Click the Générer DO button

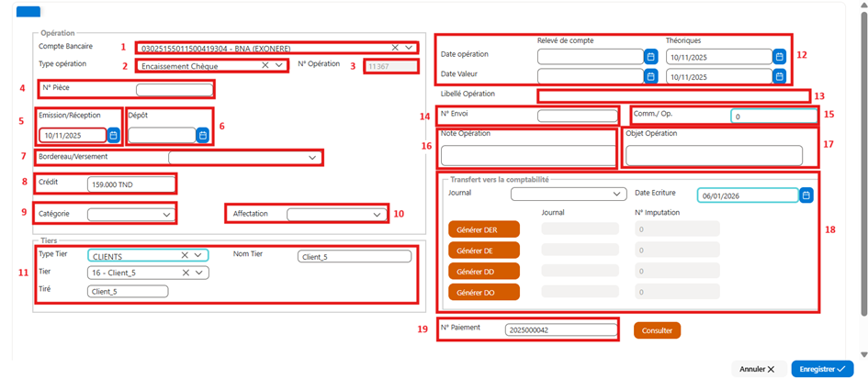tap(483, 292)
